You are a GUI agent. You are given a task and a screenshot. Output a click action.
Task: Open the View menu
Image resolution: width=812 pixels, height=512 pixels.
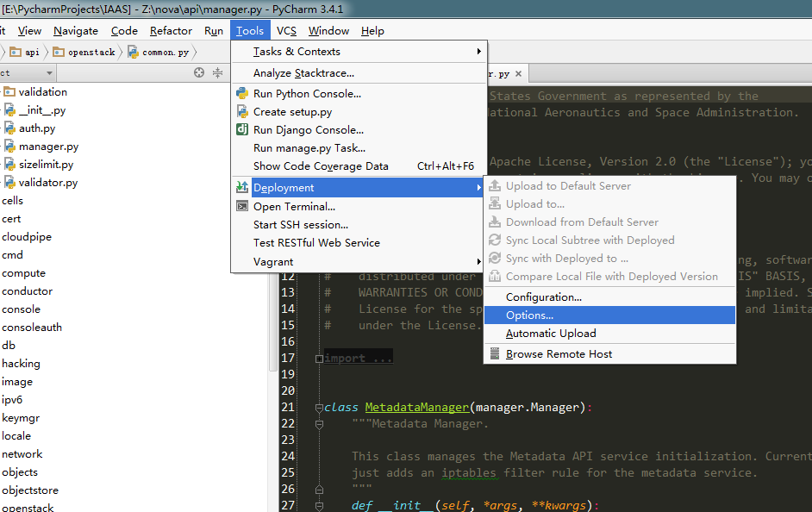pyautogui.click(x=29, y=31)
